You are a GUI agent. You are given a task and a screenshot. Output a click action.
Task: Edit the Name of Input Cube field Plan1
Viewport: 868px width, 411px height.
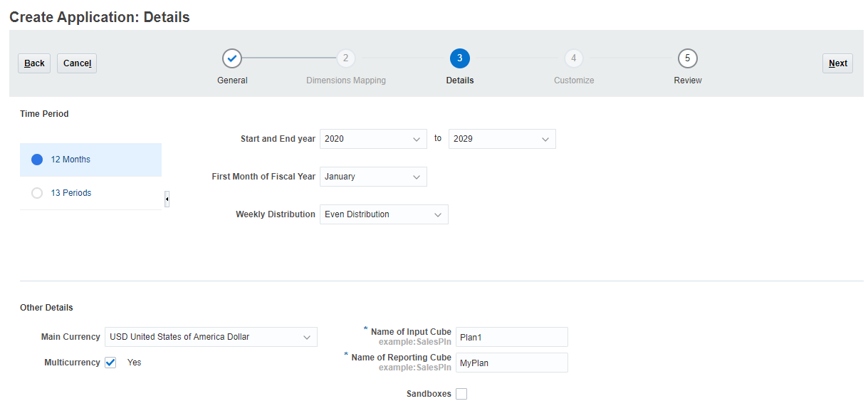(x=511, y=337)
